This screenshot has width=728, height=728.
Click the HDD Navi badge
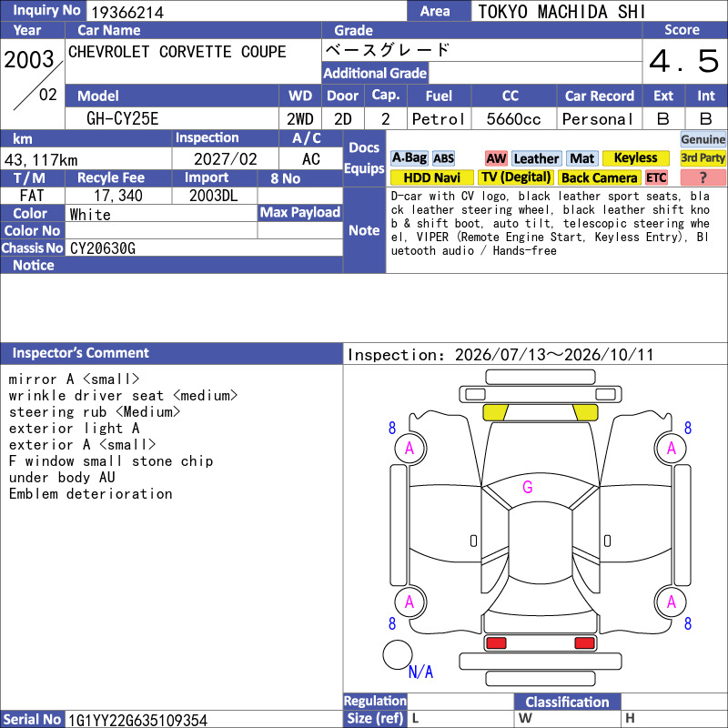pyautogui.click(x=431, y=177)
